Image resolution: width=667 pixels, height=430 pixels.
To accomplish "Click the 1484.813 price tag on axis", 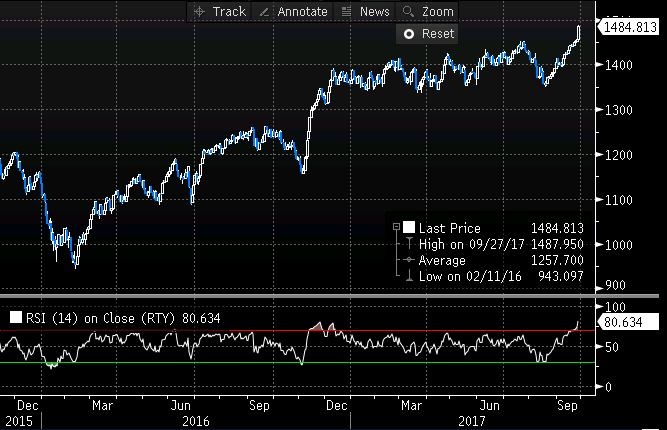I will tap(631, 27).
